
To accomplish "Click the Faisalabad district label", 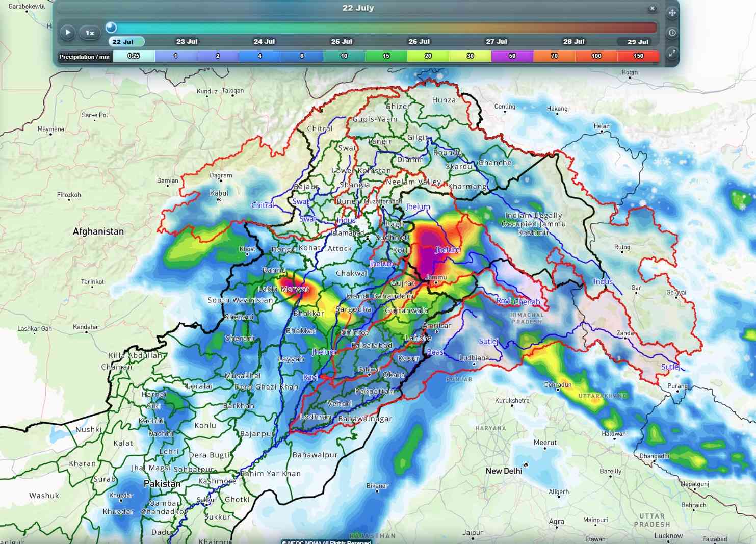I will (372, 346).
